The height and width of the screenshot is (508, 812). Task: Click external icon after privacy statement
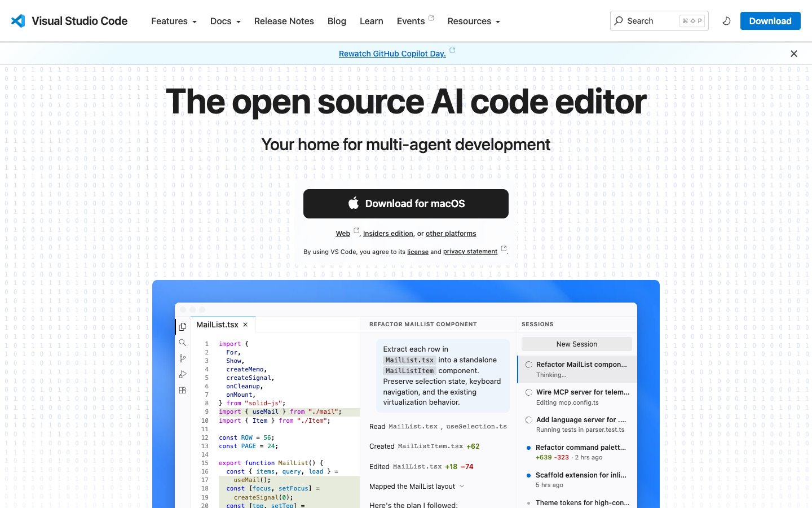(504, 248)
